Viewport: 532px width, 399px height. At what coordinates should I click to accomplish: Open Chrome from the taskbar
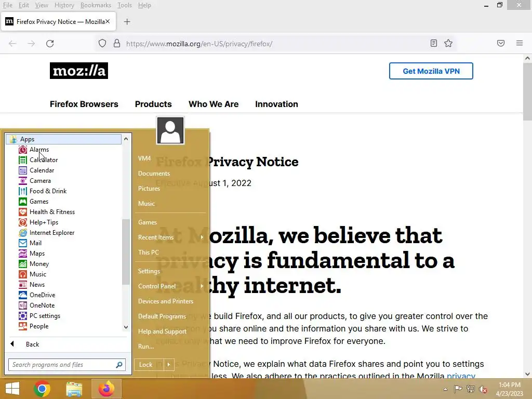[42, 389]
